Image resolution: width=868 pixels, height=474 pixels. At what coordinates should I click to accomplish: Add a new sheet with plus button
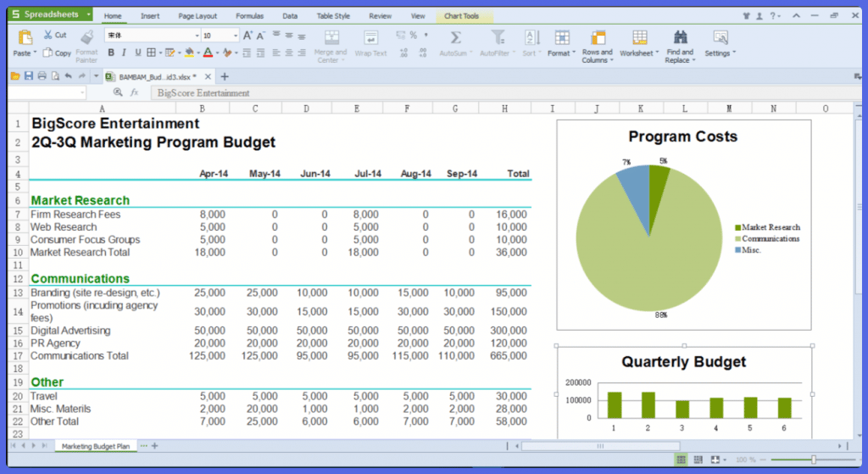155,446
